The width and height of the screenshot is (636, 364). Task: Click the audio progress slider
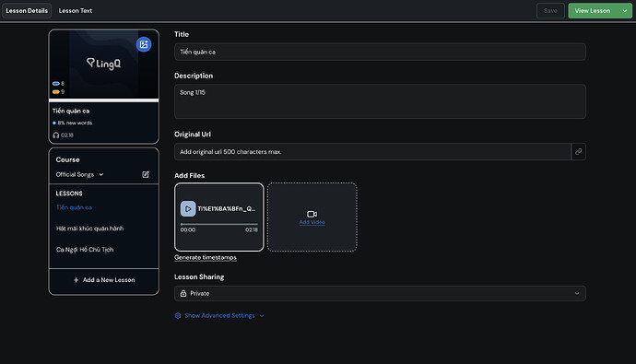(x=219, y=224)
